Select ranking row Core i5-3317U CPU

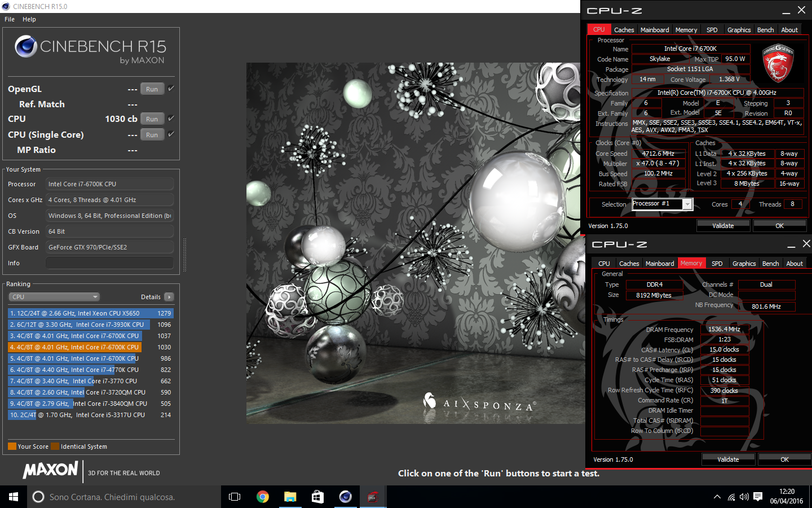[91, 415]
